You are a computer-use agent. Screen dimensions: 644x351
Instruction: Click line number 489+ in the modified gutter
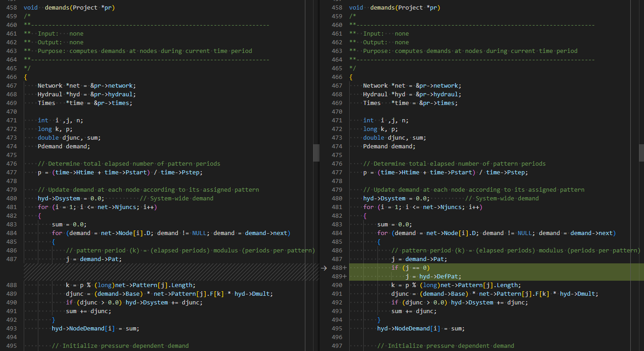(339, 277)
